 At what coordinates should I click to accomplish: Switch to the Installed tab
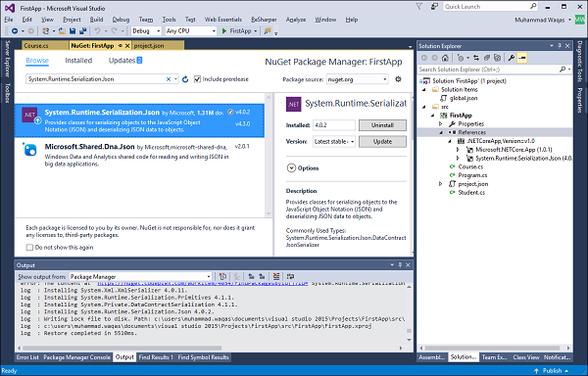tap(78, 61)
